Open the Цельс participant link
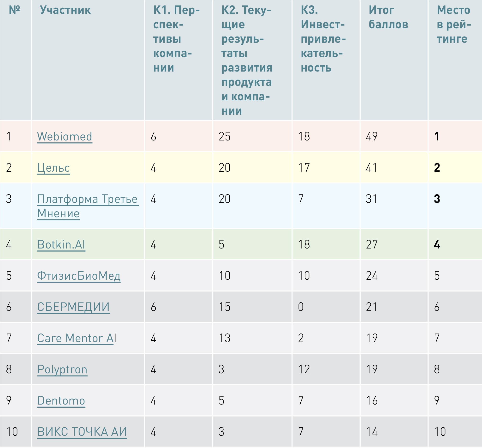 54,168
